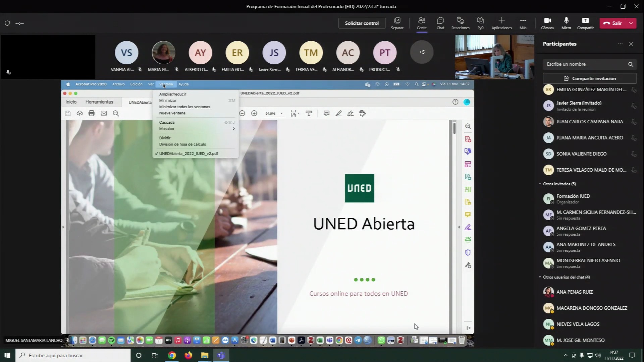Click the yellow comment tool in sidebar
This screenshot has width=644, height=362.
tap(468, 215)
